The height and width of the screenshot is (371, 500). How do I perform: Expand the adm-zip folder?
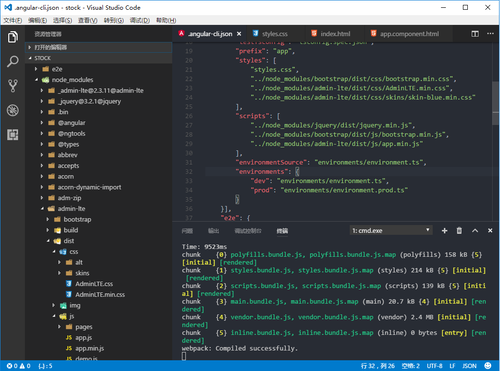tap(99, 198)
